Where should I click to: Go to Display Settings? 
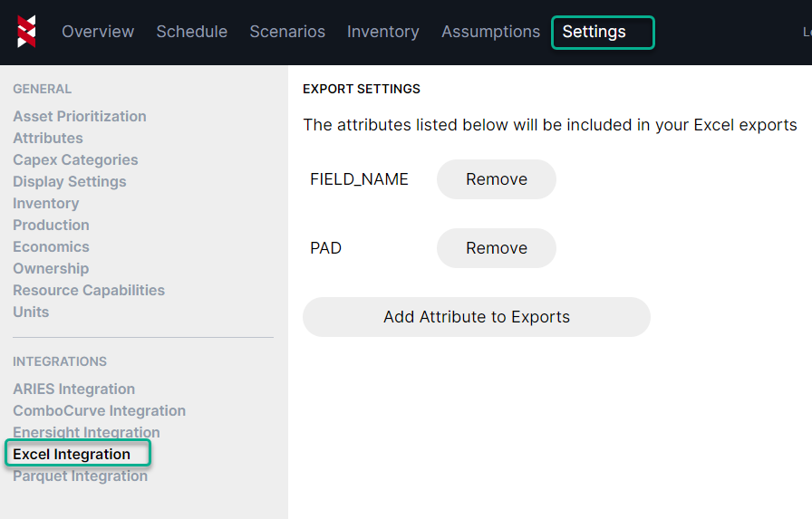(x=70, y=181)
